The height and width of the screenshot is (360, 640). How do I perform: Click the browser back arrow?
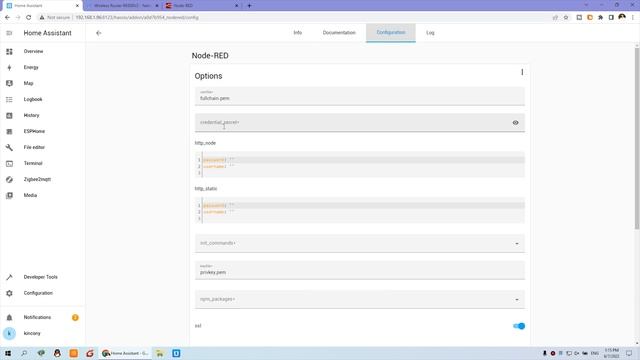click(7, 18)
